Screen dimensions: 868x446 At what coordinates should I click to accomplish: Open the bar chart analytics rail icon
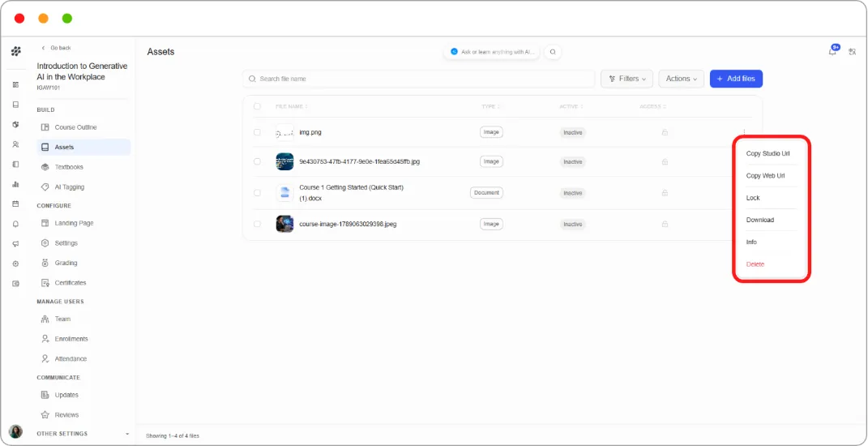click(15, 184)
